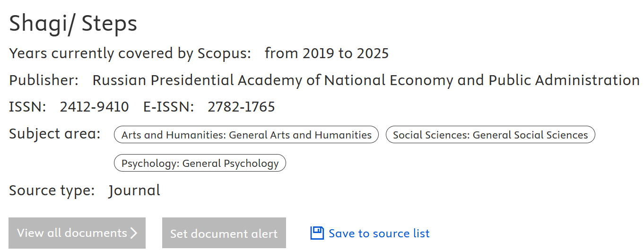Click the Shagi/ Steps journal title

click(73, 24)
